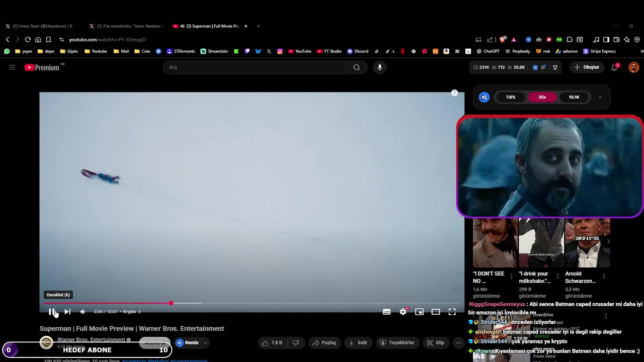Image resolution: width=644 pixels, height=362 pixels.
Task: Show next Shorts with arrow
Action: (x=608, y=241)
